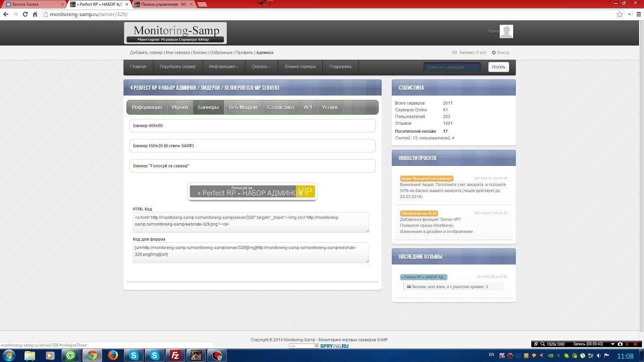Log out via the Выход link
This screenshot has width=644, height=362.
point(501,52)
